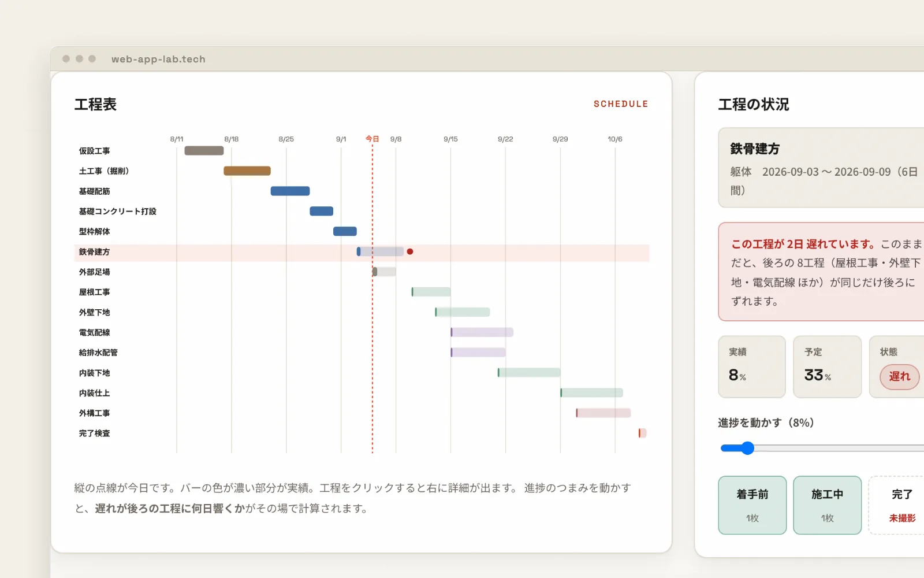Select the 内装下地 label
This screenshot has width=924, height=578.
tap(94, 373)
